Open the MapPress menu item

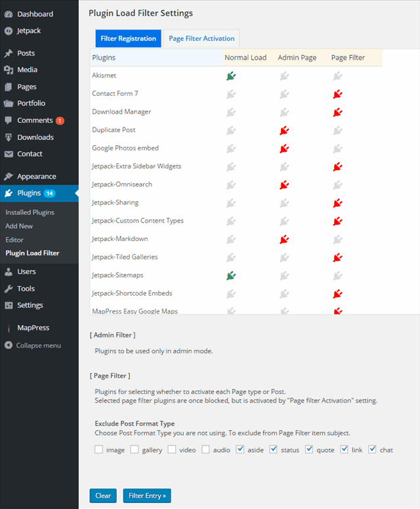pos(39,328)
